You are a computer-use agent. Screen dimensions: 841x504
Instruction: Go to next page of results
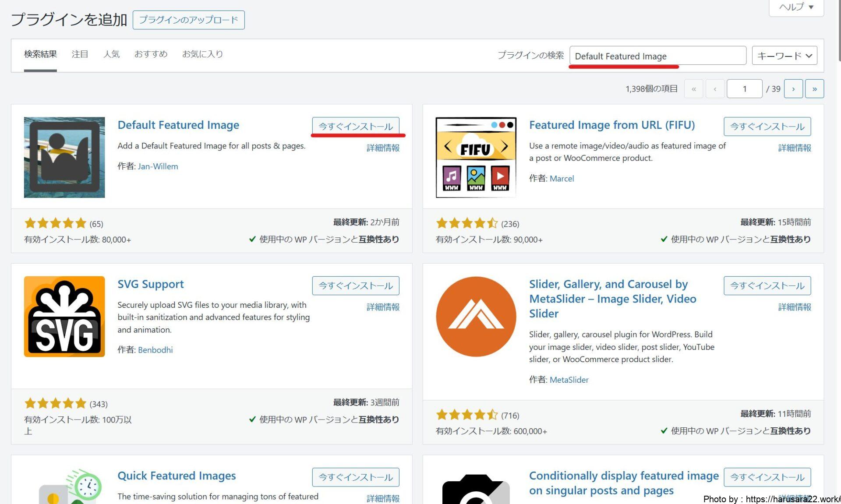click(x=793, y=89)
